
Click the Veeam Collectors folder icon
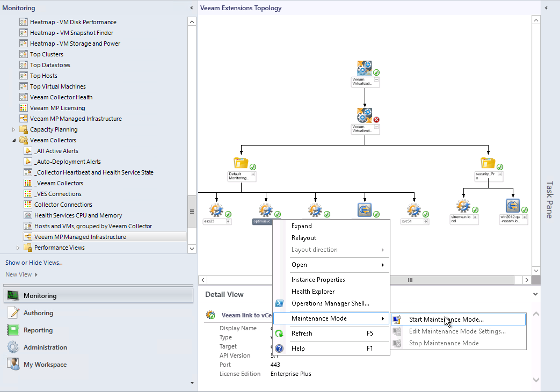coord(24,140)
